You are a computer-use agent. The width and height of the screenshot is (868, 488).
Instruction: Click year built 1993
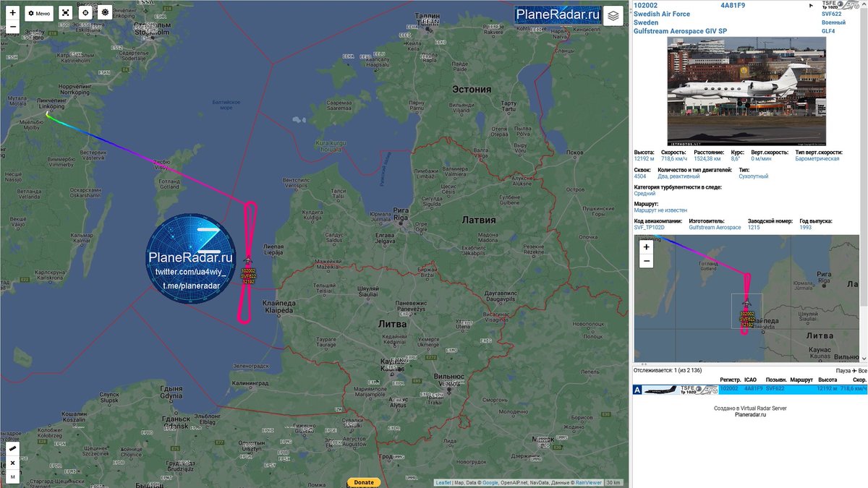[x=805, y=228]
